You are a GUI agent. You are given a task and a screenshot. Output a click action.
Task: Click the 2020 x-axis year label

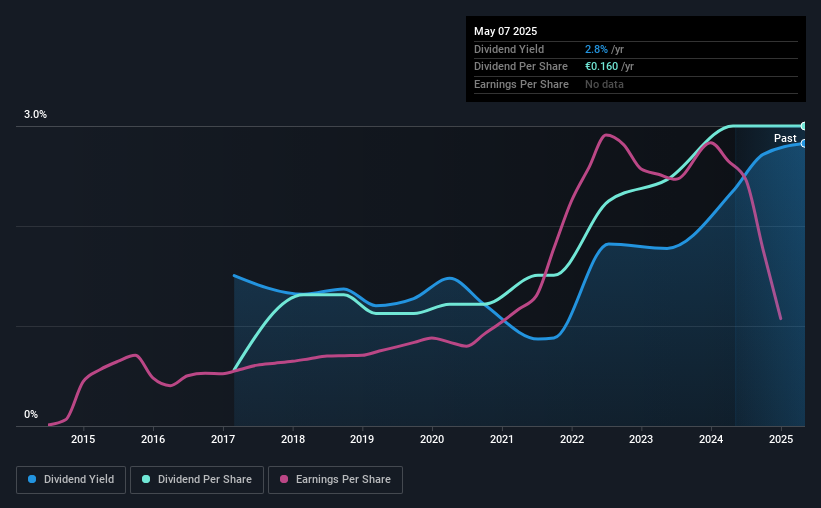432,439
